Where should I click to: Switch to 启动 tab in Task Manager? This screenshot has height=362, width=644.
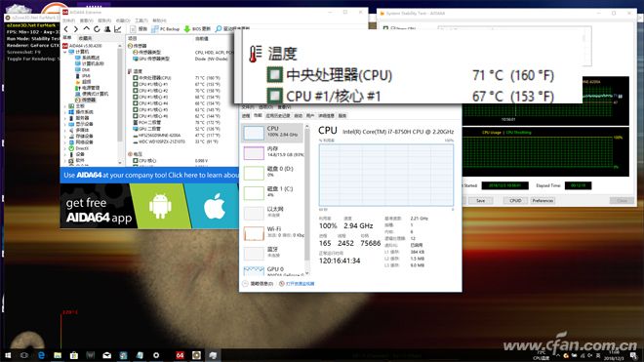pos(299,116)
